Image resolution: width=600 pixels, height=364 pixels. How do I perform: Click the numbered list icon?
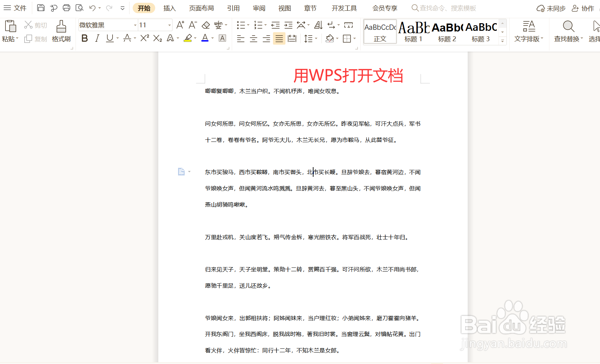click(x=258, y=25)
